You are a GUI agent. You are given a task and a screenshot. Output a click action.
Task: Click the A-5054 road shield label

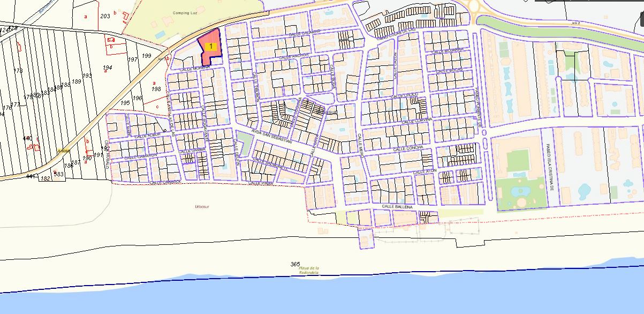click(64, 151)
